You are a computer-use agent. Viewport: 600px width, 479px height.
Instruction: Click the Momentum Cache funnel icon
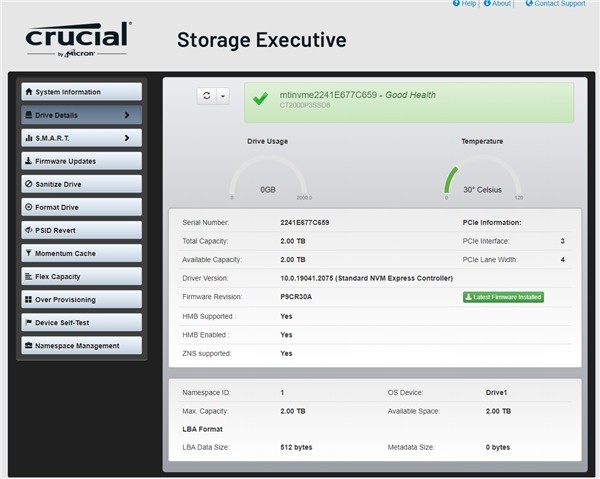tap(28, 253)
